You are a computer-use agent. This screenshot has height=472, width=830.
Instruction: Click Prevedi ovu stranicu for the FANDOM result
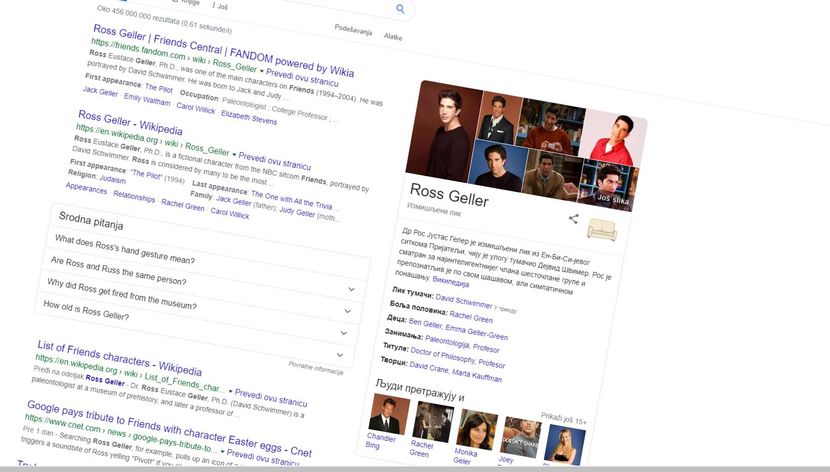coord(302,77)
